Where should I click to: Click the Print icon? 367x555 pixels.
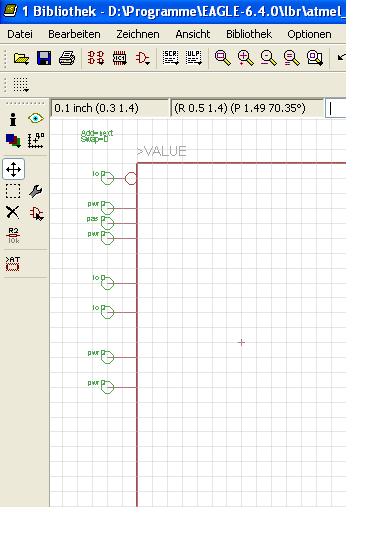point(67,58)
